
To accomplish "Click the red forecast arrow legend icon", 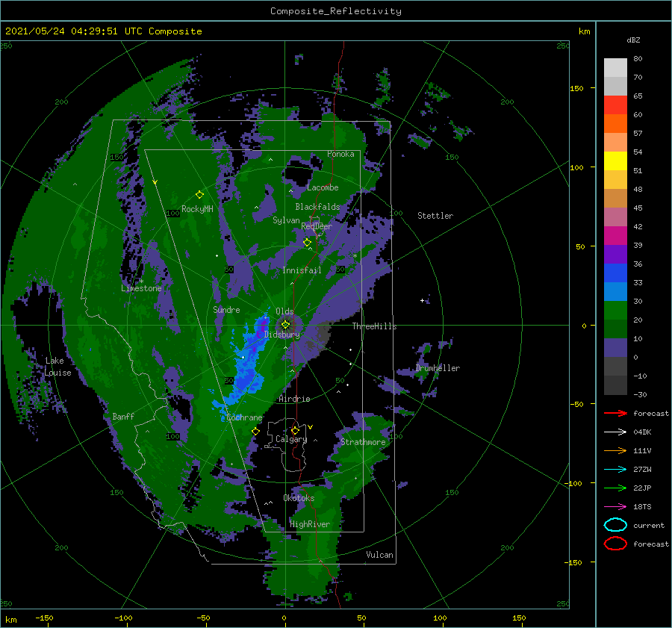I will coord(615,413).
